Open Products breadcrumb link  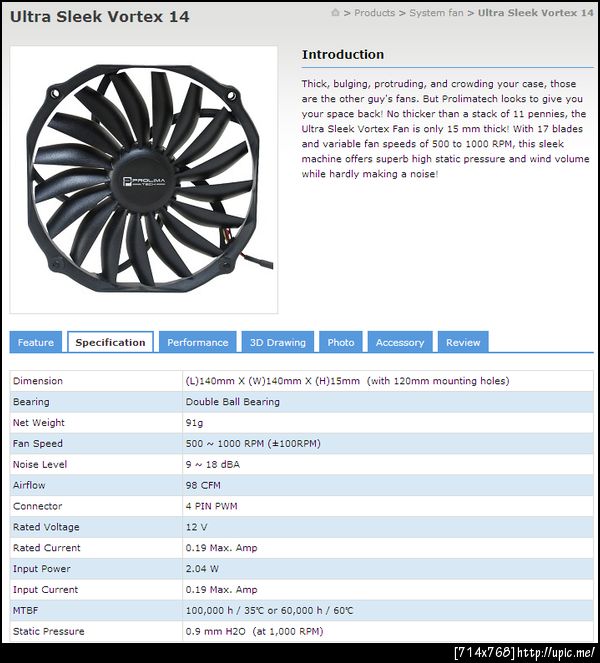coord(374,13)
